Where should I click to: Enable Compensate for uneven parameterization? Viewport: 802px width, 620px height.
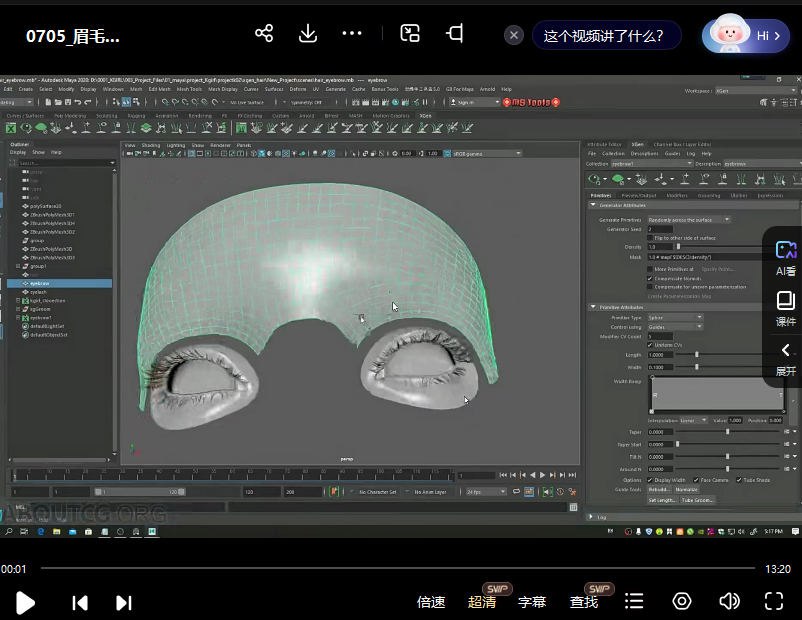coord(650,287)
